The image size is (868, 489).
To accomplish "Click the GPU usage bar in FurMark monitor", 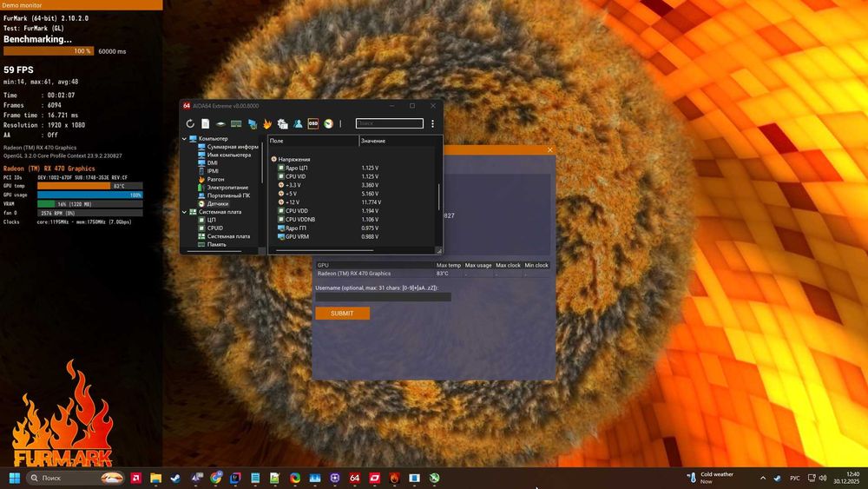I will tap(89, 195).
